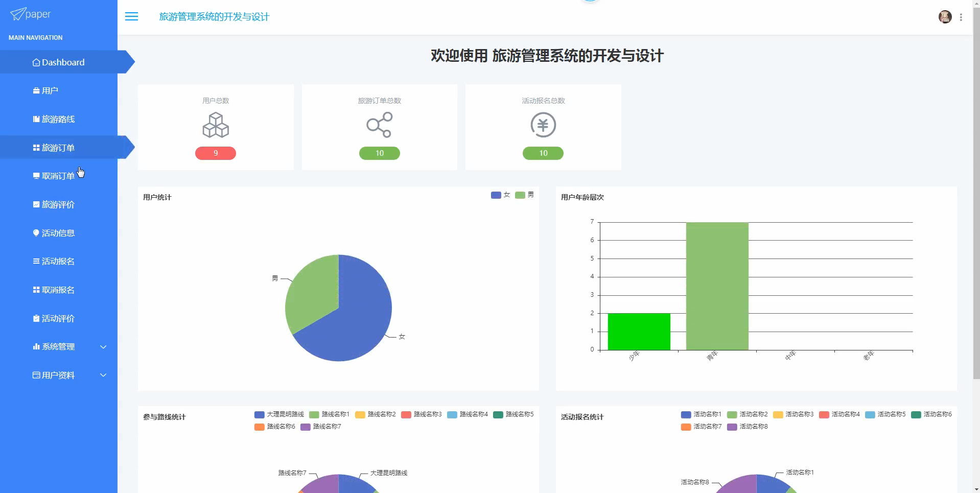The height and width of the screenshot is (493, 980).
Task: Toggle 路线名称3 legend item
Action: (x=422, y=414)
